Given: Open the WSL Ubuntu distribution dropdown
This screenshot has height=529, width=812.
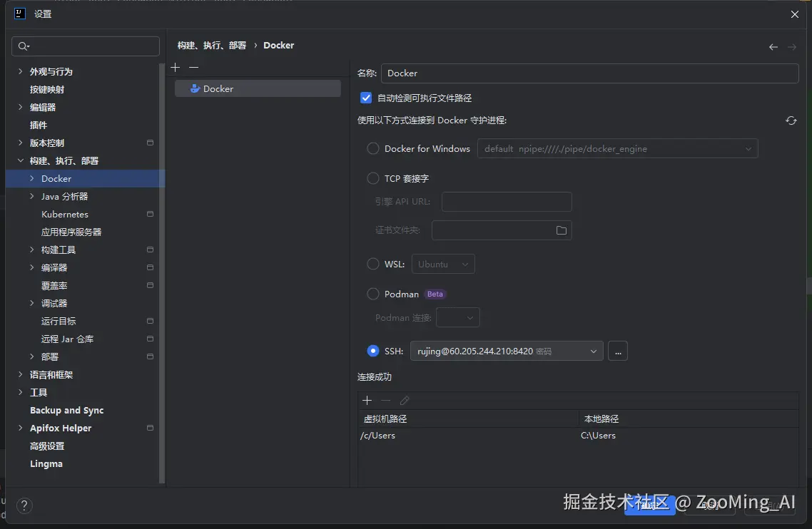Looking at the screenshot, I should (x=443, y=264).
